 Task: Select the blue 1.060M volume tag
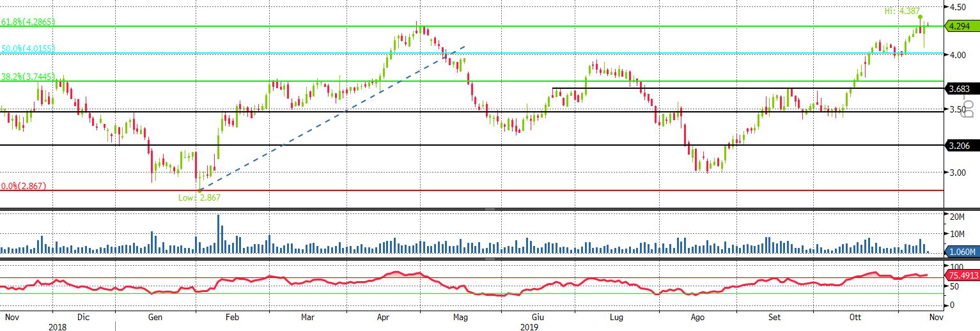(961, 252)
